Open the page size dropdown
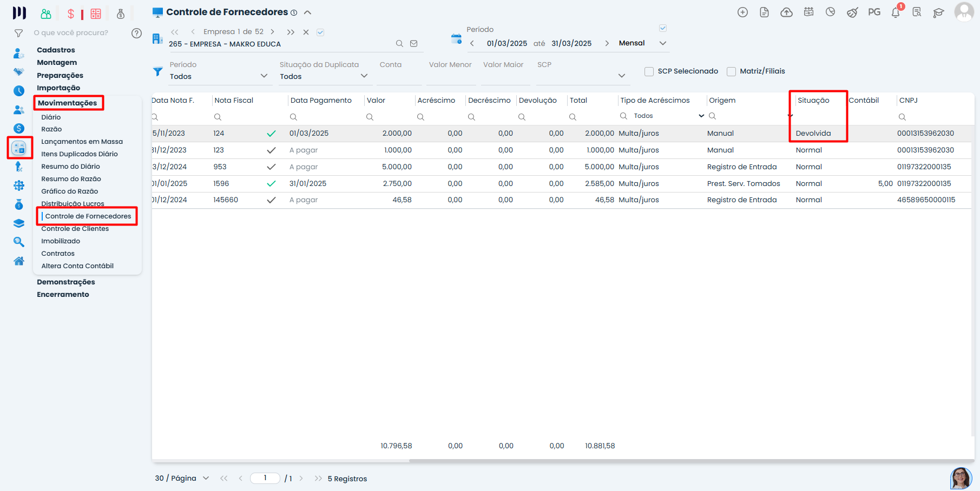980x491 pixels. pyautogui.click(x=206, y=478)
